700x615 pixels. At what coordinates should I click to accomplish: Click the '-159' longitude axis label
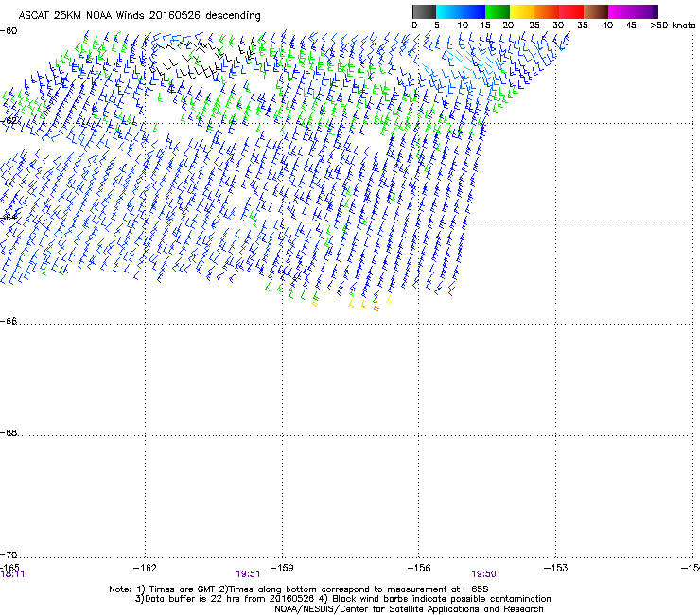[282, 568]
